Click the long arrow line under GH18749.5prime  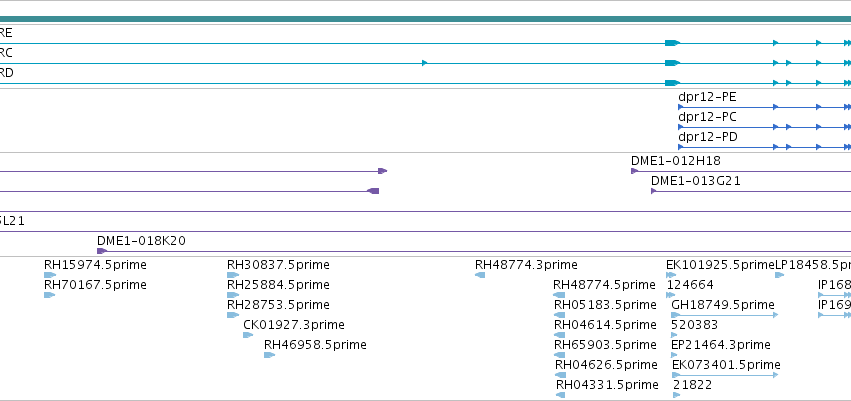725,315
